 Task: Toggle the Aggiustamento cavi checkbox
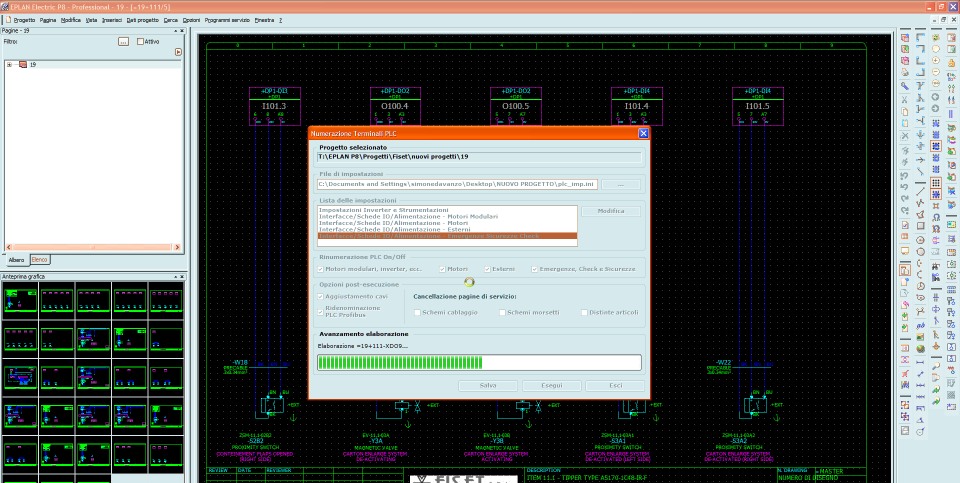319,298
